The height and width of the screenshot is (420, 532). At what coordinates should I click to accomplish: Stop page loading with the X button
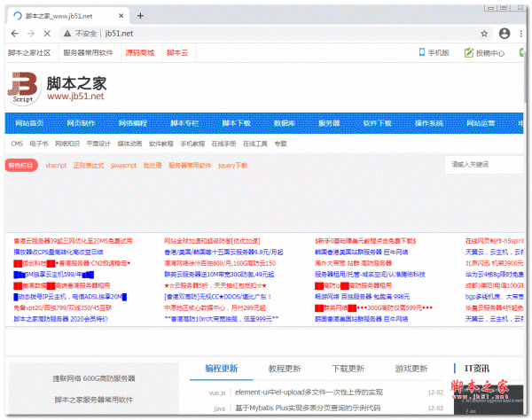tap(59, 33)
